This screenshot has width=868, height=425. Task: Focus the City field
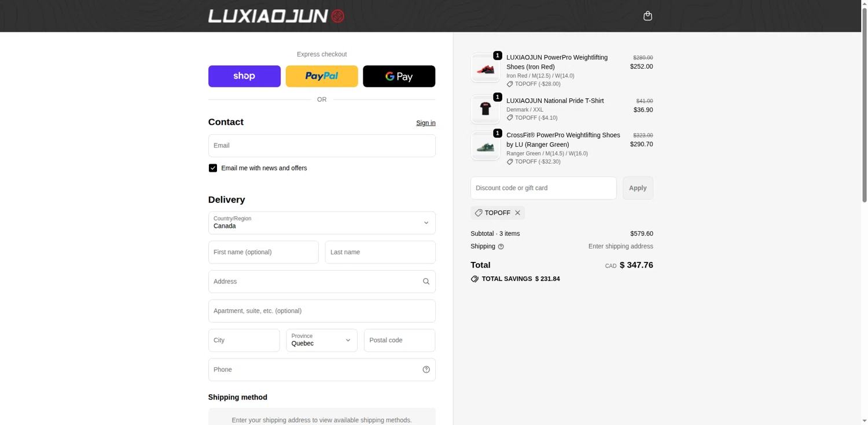click(244, 341)
